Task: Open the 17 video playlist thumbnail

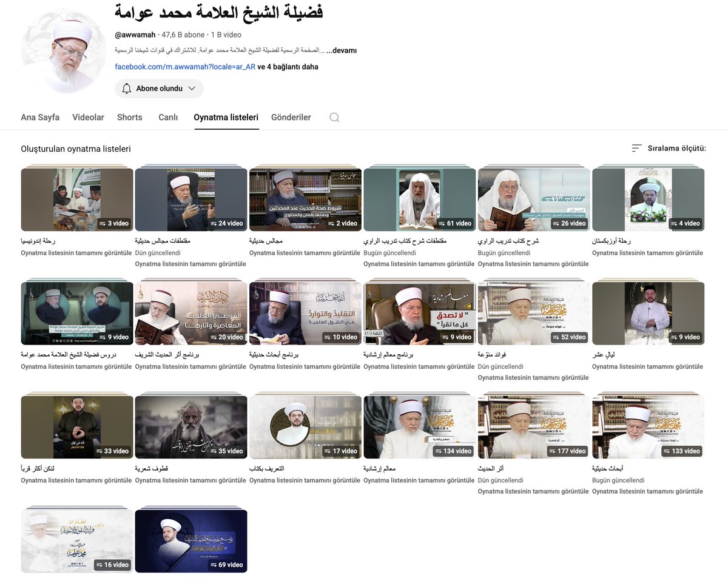Action: click(305, 427)
